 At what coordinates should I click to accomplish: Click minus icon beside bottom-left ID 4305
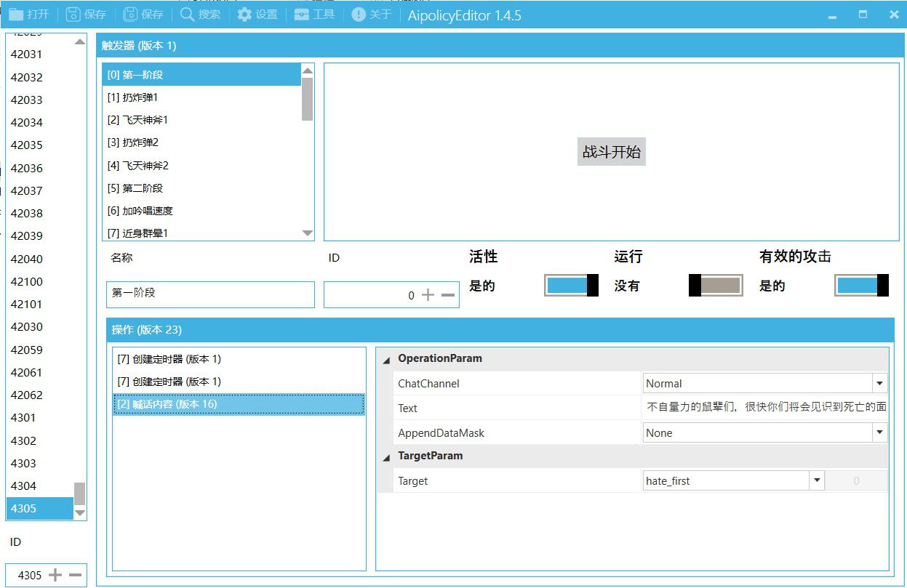pyautogui.click(x=75, y=575)
